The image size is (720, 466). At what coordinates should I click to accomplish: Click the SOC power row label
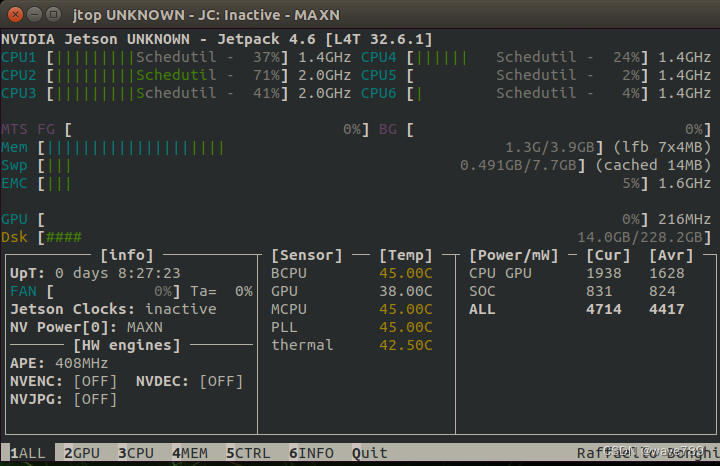click(482, 292)
